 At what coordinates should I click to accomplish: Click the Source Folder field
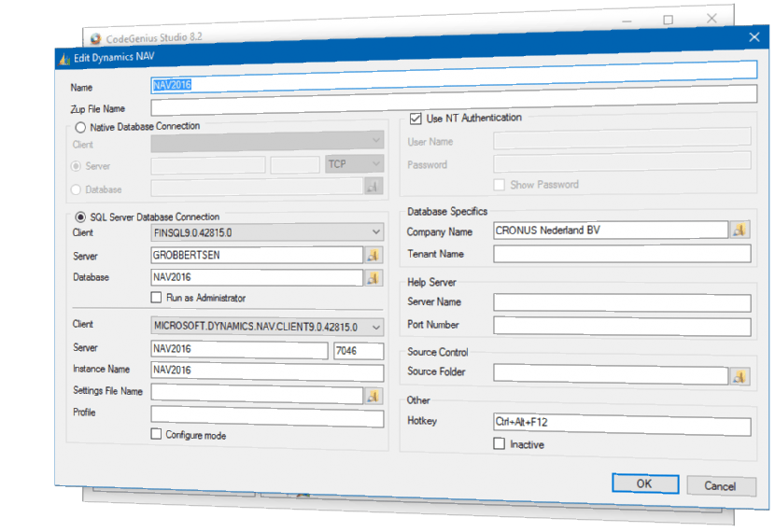tap(611, 374)
